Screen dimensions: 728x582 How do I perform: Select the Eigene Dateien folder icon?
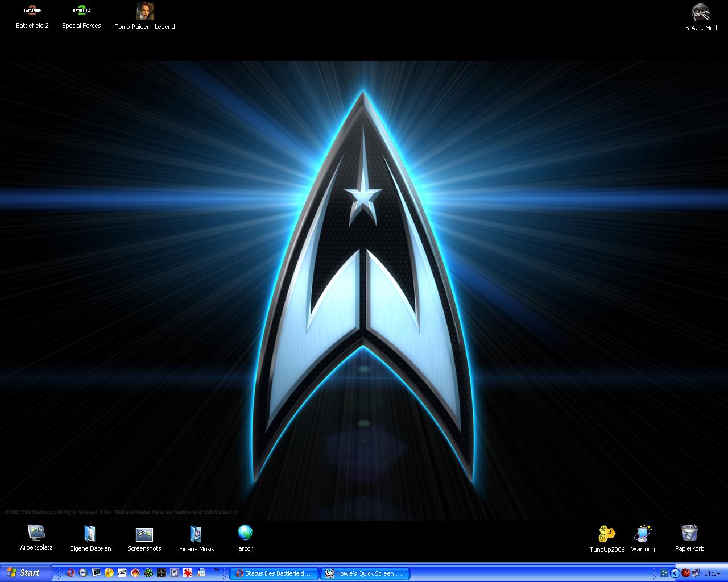coord(90,538)
